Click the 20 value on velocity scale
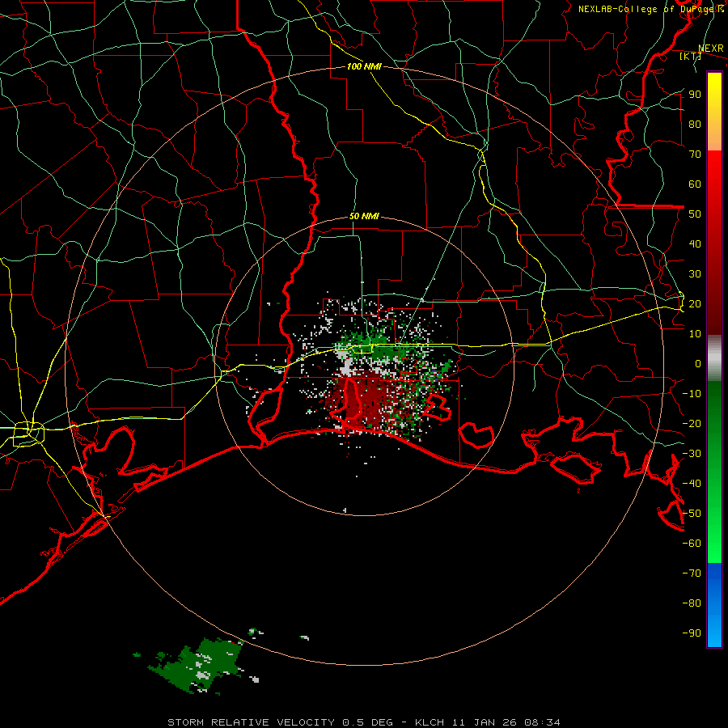 tap(695, 303)
